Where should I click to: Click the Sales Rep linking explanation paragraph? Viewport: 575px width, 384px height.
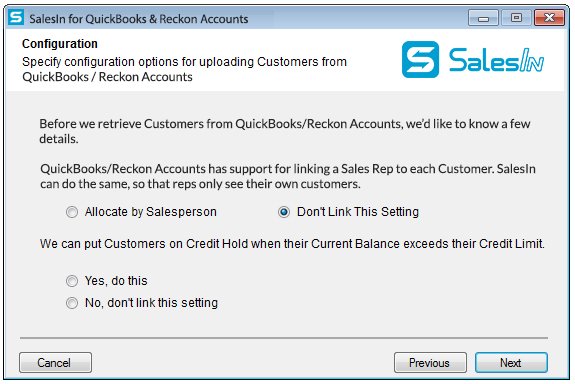point(288,176)
